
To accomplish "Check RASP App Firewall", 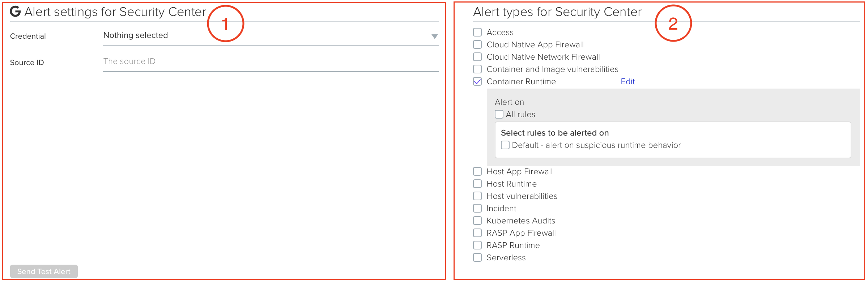I will 477,233.
